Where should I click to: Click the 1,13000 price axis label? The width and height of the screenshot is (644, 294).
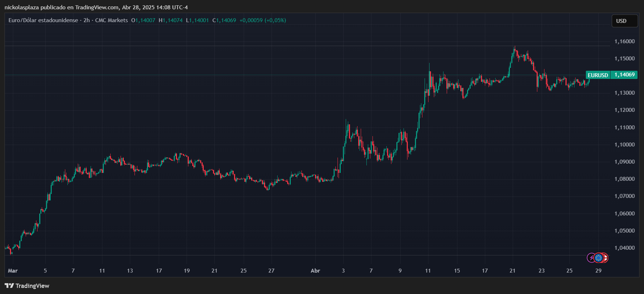[x=624, y=93]
